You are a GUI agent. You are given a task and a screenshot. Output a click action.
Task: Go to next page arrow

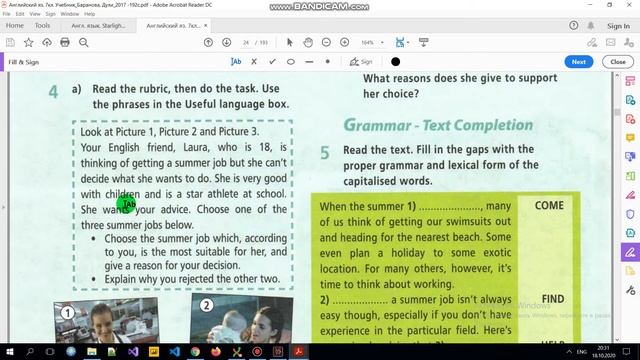(x=227, y=42)
